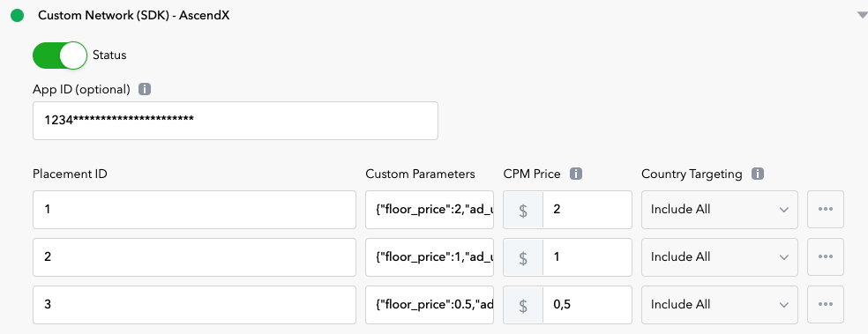Open Country Targeting dropdown for placement 2

[720, 257]
